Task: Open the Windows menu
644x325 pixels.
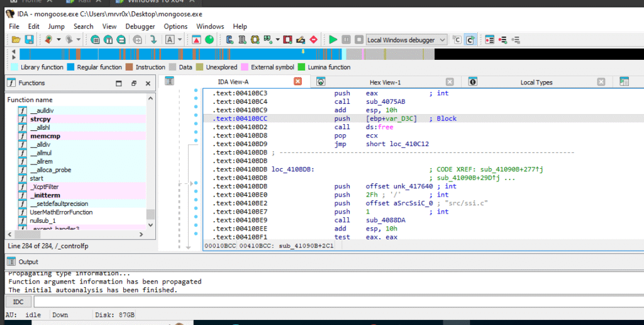Action: pyautogui.click(x=210, y=26)
